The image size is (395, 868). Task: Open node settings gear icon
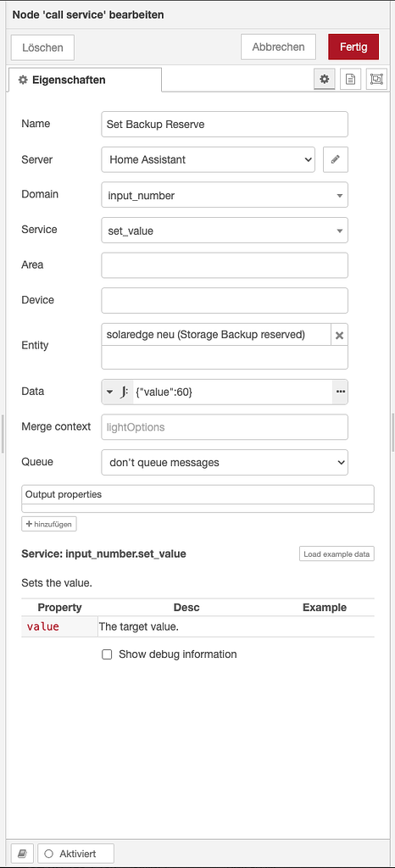click(x=324, y=79)
